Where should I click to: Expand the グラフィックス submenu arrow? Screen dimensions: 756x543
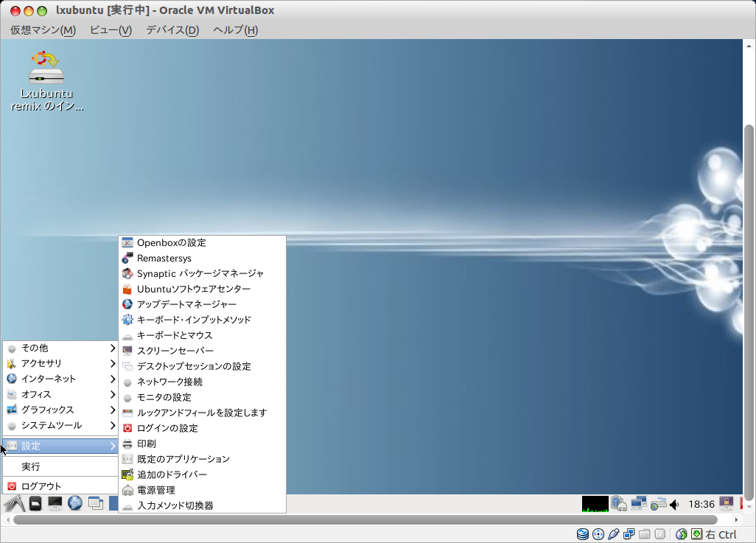[112, 410]
